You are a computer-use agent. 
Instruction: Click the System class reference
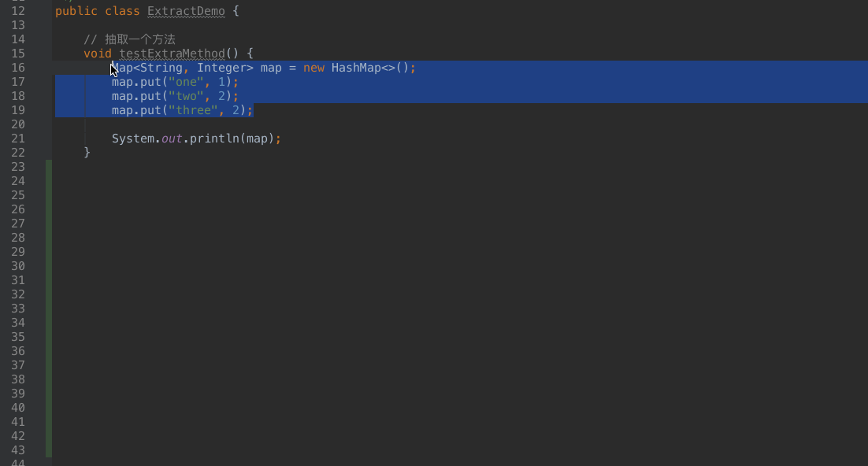(x=132, y=139)
